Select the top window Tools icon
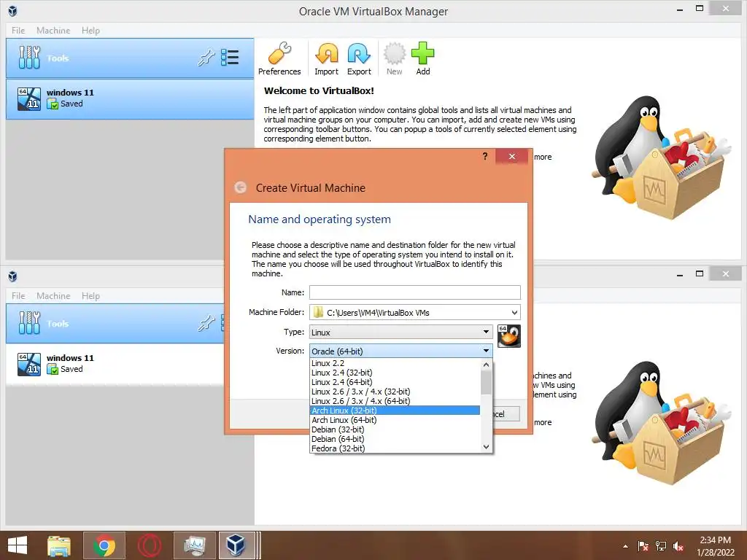747x560 pixels. click(29, 58)
